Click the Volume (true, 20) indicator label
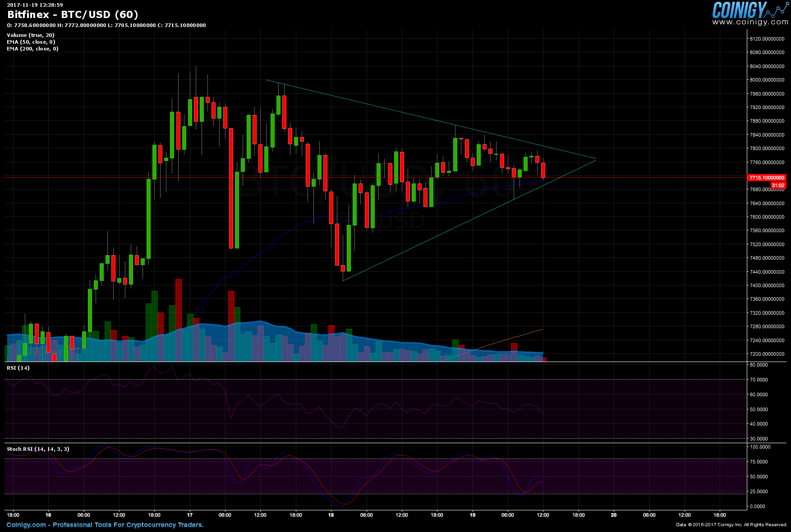This screenshot has width=791, height=532. coord(31,35)
